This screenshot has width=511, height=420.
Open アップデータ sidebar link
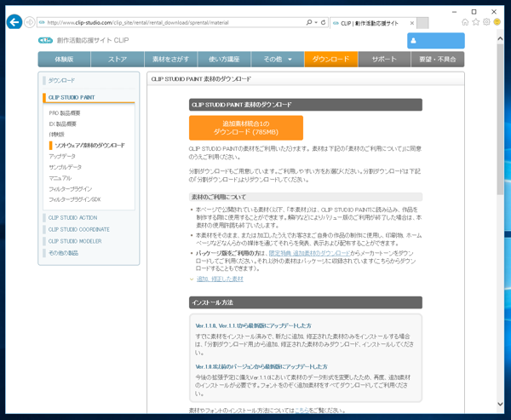pos(62,156)
